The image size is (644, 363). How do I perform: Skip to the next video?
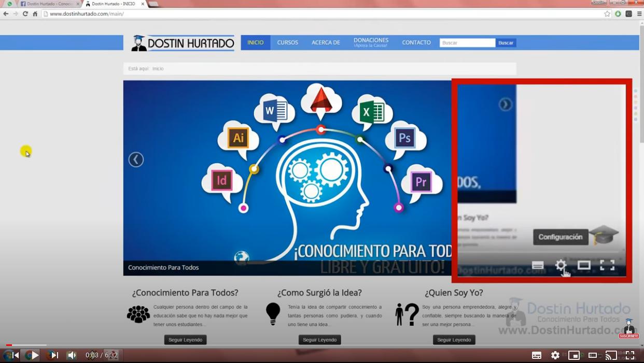click(55, 355)
